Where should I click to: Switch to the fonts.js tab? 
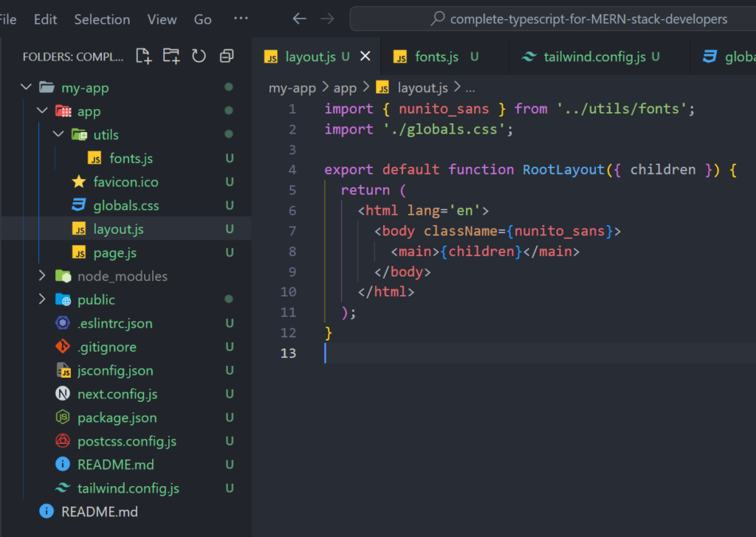pyautogui.click(x=436, y=57)
